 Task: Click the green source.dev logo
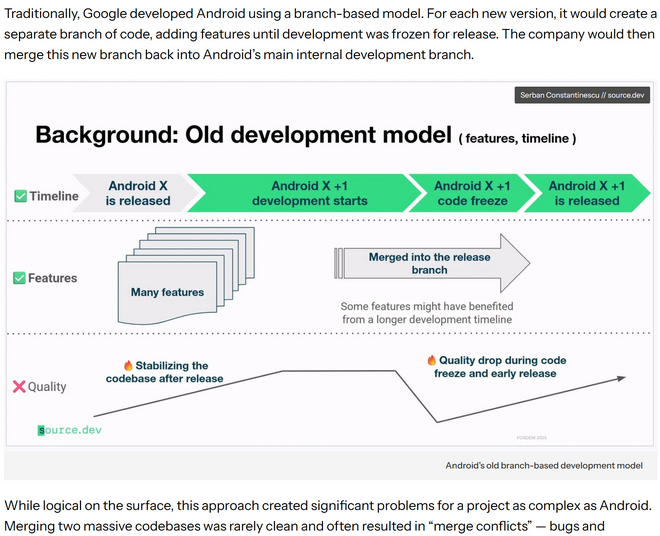coord(70,430)
